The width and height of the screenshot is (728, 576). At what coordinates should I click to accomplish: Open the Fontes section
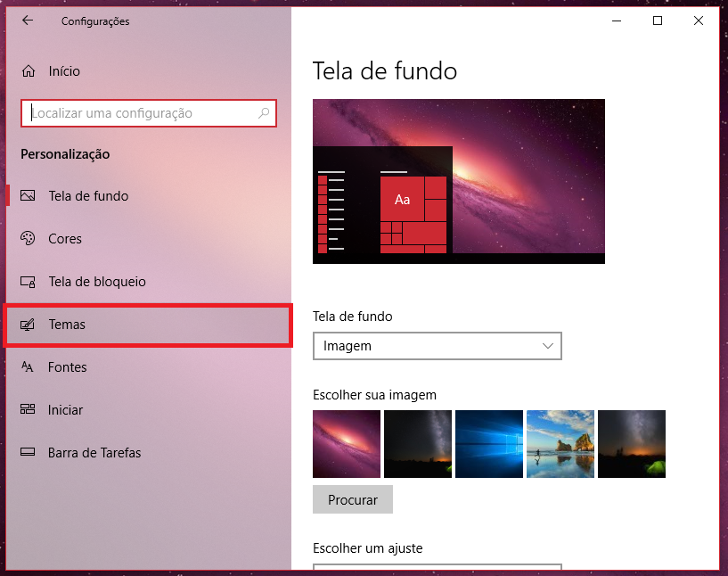pos(149,367)
